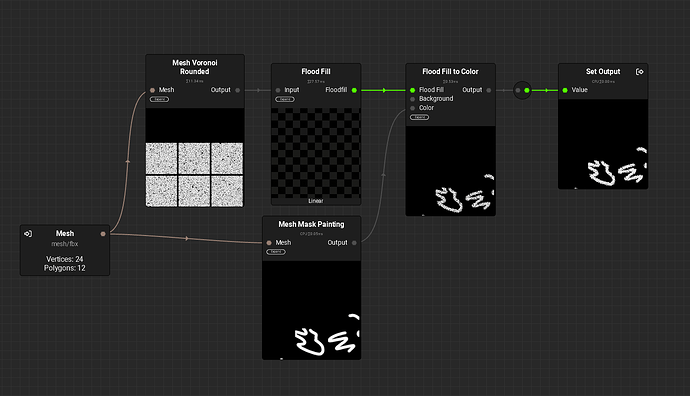Screen dimensions: 690x396
Task: Expand the Flood Fill to Color settings
Action: 419,117
